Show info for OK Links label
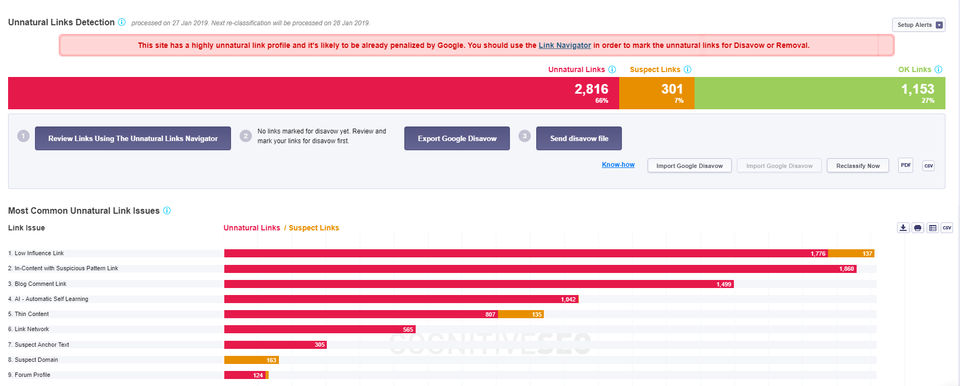This screenshot has width=960, height=386. click(939, 70)
